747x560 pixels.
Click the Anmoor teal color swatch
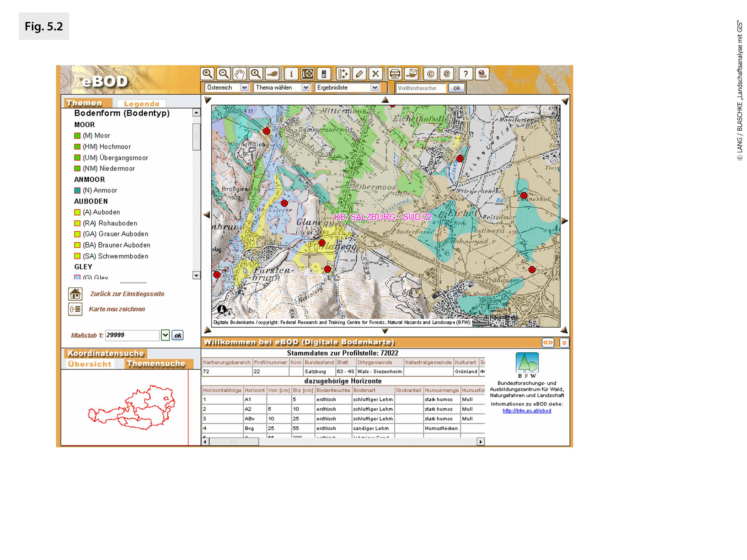point(77,190)
